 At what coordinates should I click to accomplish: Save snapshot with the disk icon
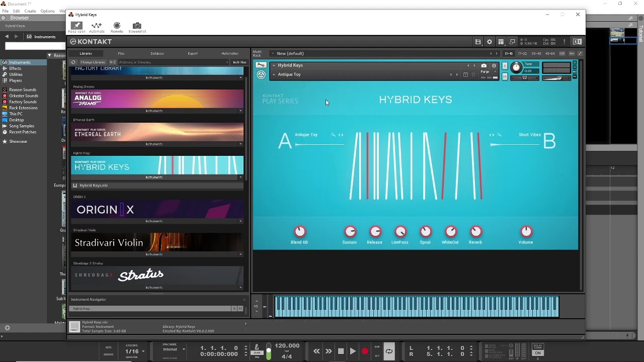(x=465, y=75)
